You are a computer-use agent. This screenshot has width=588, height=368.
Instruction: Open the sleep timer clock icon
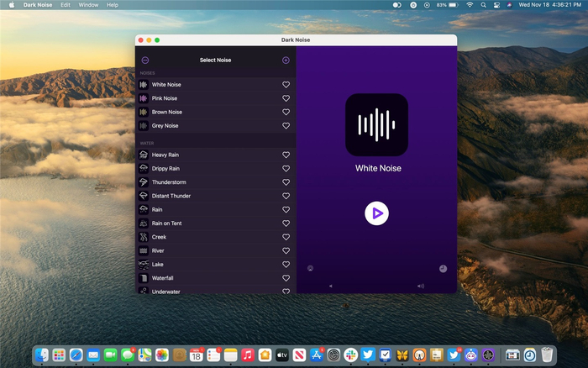click(443, 269)
